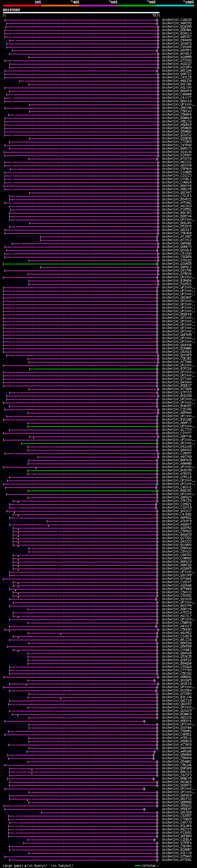
Task: Open hit UniRef100_Q5EMW1
Action: coord(176,30)
